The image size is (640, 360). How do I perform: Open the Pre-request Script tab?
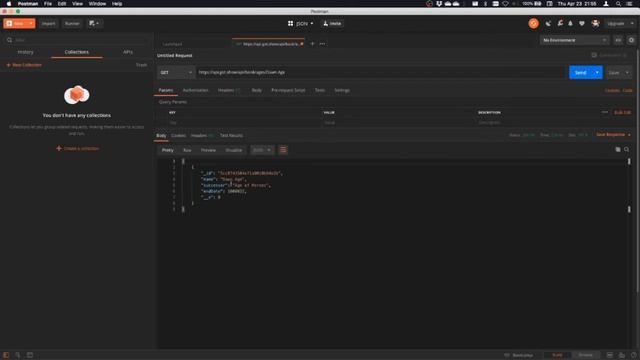coord(288,90)
